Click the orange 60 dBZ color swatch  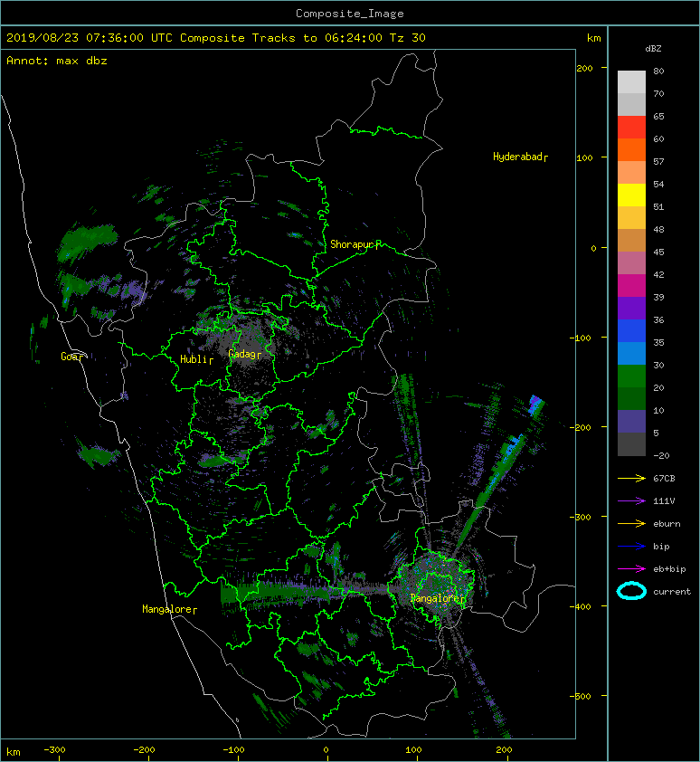(x=631, y=149)
